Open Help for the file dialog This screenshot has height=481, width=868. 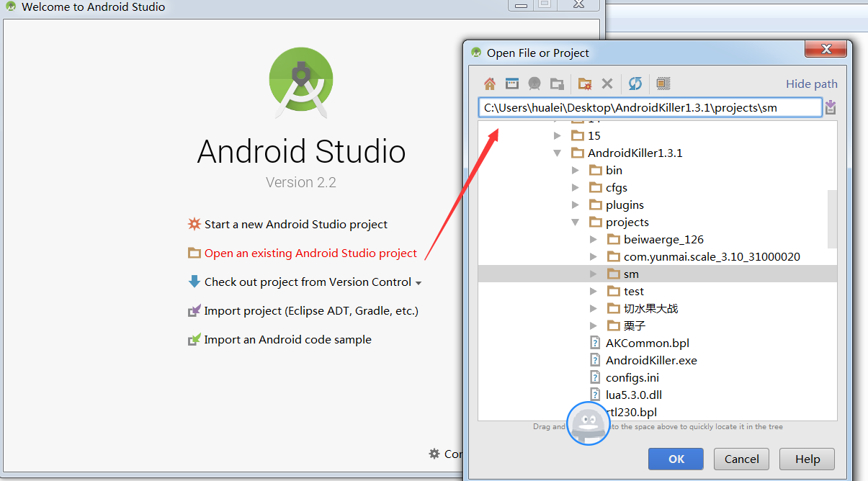[807, 459]
